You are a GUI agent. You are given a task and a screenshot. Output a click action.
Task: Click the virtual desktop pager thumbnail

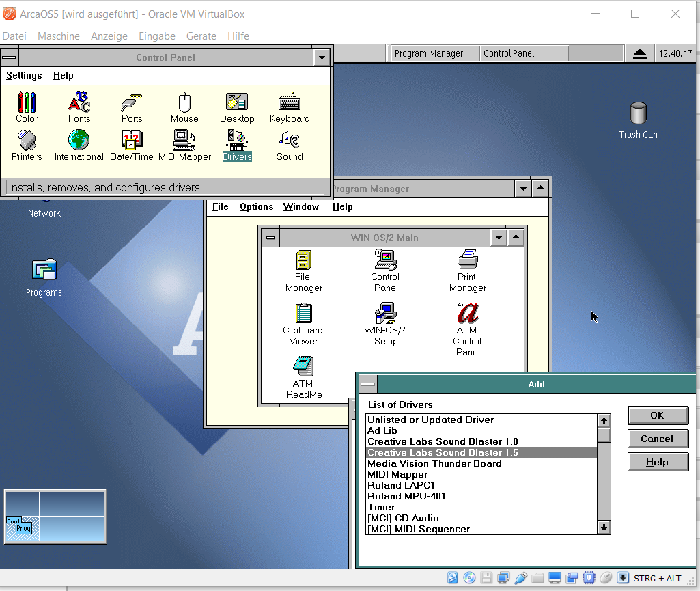[x=55, y=517]
